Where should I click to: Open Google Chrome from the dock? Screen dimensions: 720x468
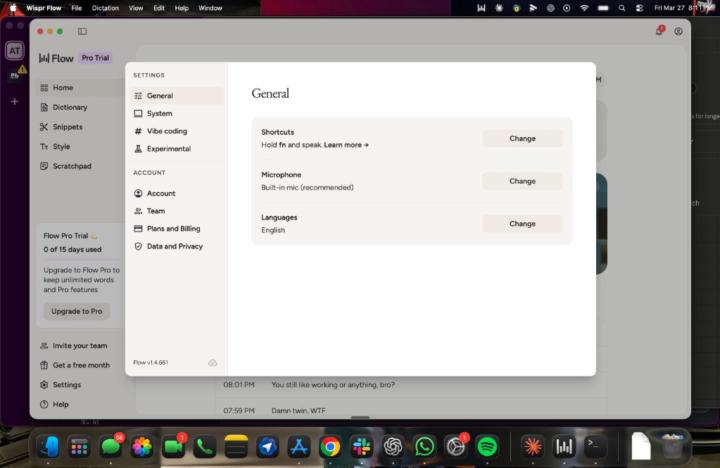tap(330, 446)
